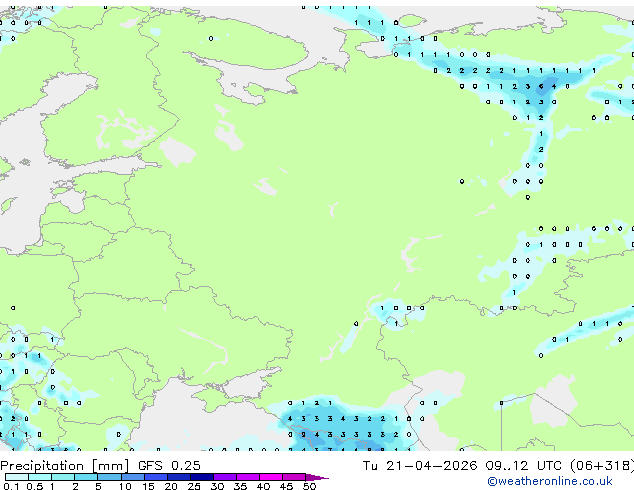Viewport: 634px width, 490px height.
Task: Click the 'GFS 0.25' model label
Action: point(169,466)
